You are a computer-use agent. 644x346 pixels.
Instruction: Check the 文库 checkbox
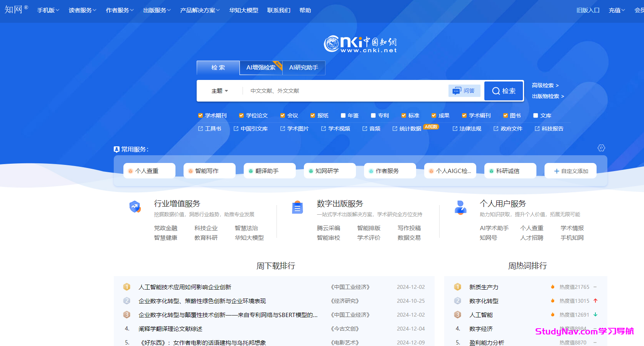(536, 115)
